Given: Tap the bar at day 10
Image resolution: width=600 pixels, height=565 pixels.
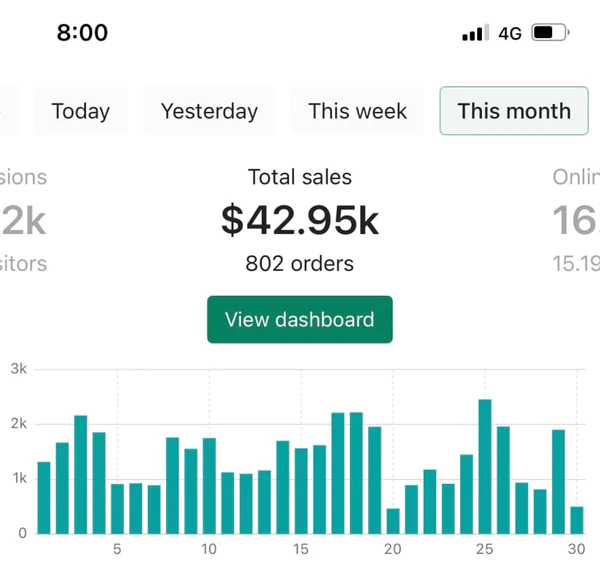Looking at the screenshot, I should coord(209,486).
